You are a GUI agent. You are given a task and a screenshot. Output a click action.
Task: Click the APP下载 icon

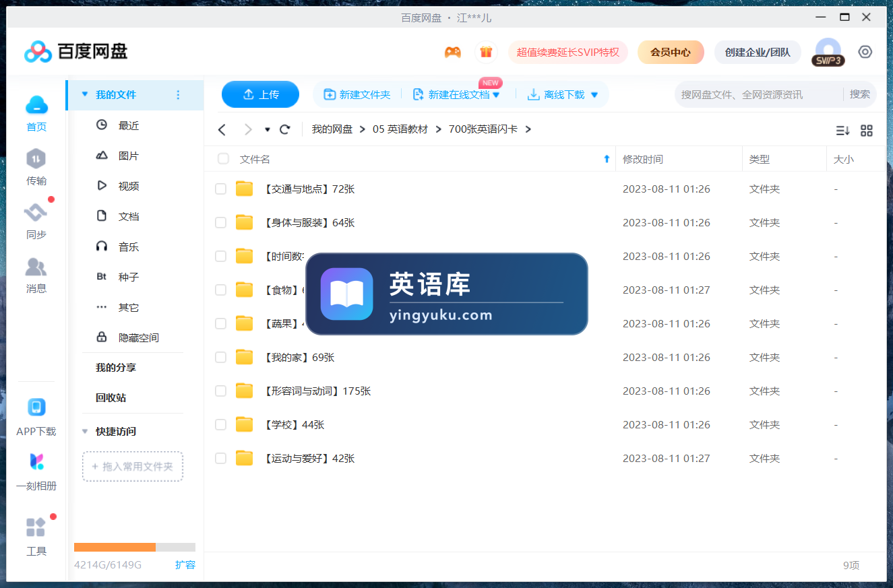tap(36, 407)
